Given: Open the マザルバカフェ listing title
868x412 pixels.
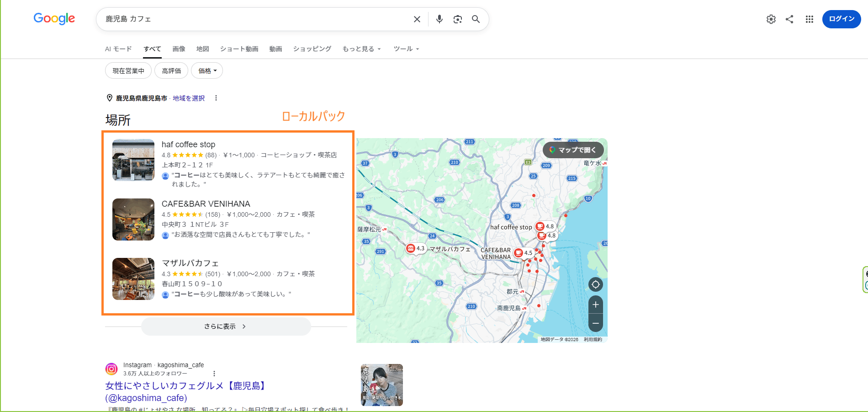Looking at the screenshot, I should (190, 263).
